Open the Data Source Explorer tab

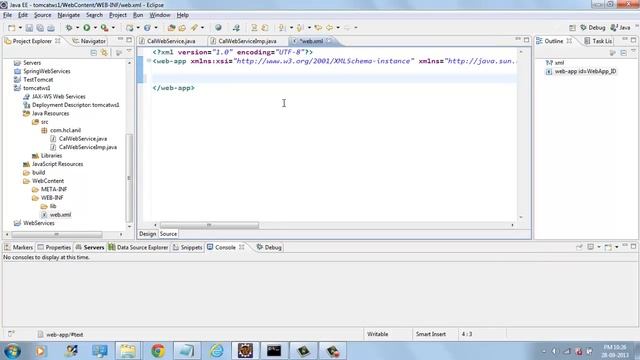click(x=138, y=247)
